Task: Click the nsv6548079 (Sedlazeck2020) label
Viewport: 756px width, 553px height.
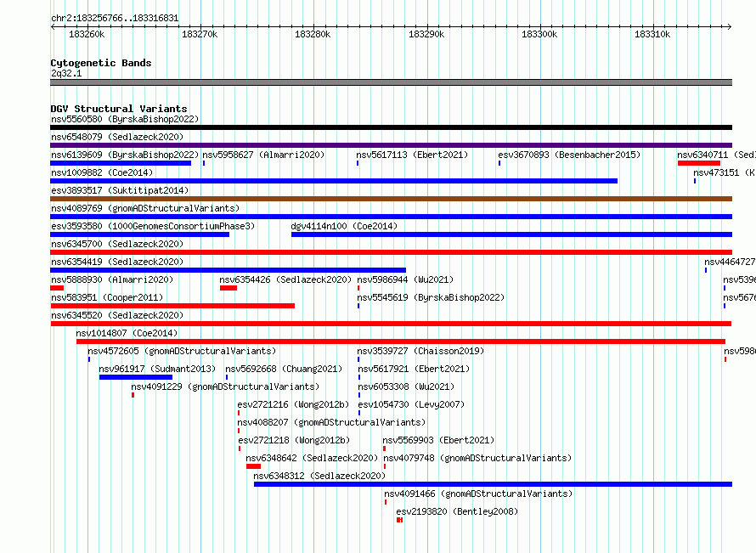Action: pyautogui.click(x=117, y=137)
